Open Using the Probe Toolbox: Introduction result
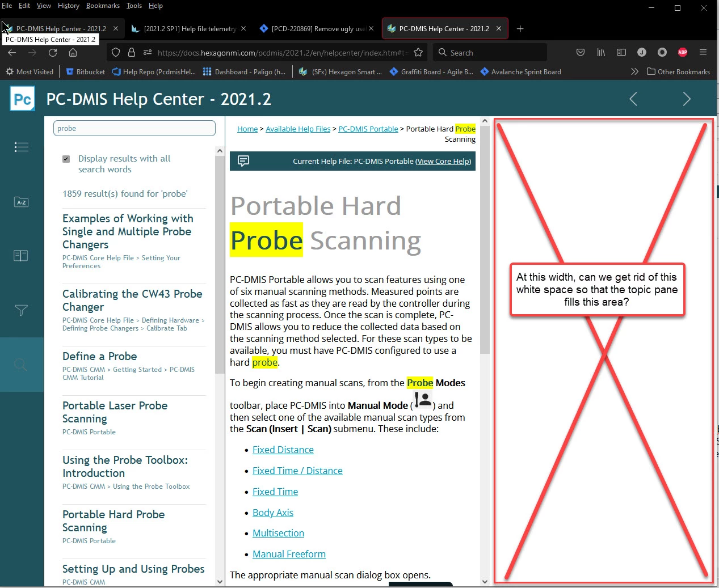719x588 pixels. pyautogui.click(x=125, y=467)
